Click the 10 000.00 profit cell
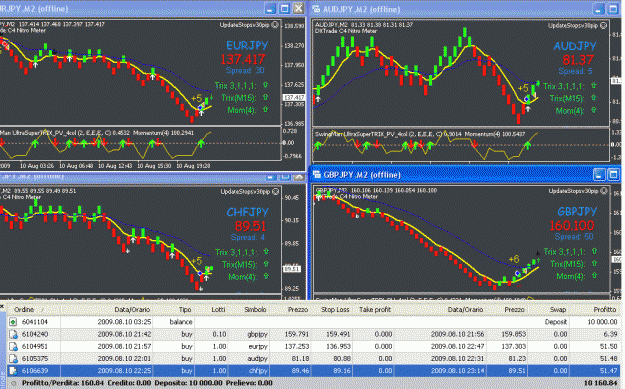The width and height of the screenshot is (625, 389). pyautogui.click(x=602, y=322)
